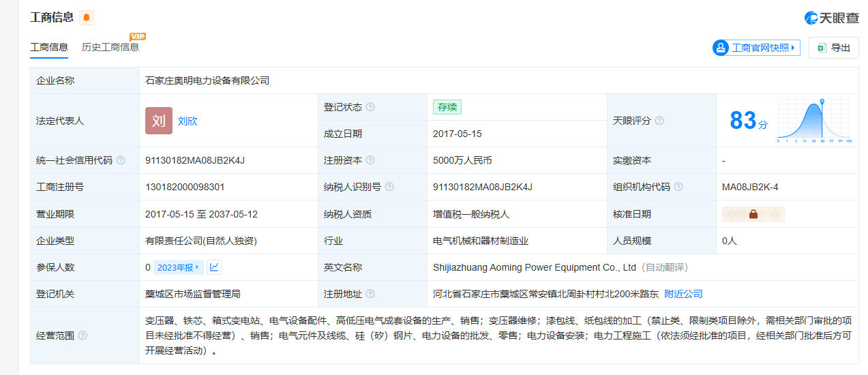Click the 导出 export button

pyautogui.click(x=833, y=48)
